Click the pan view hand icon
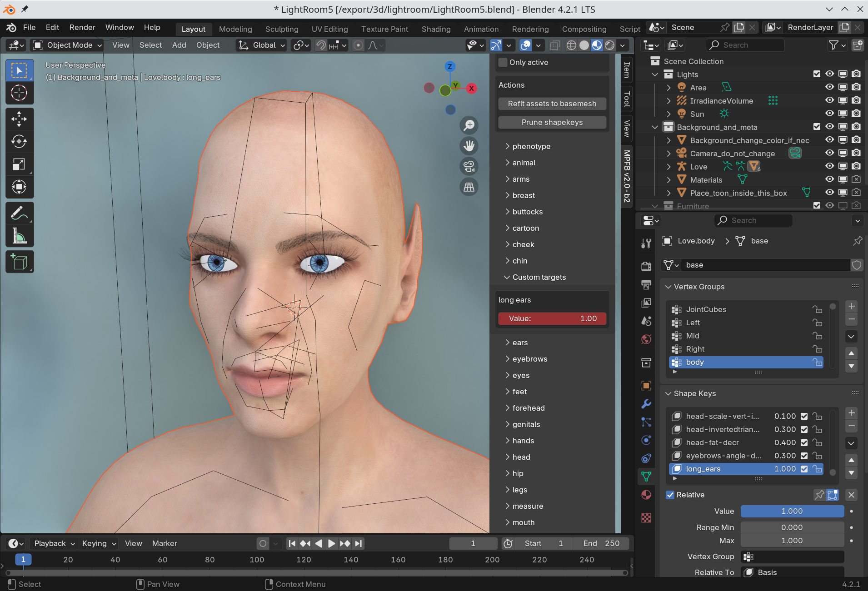868x591 pixels. 469,146
